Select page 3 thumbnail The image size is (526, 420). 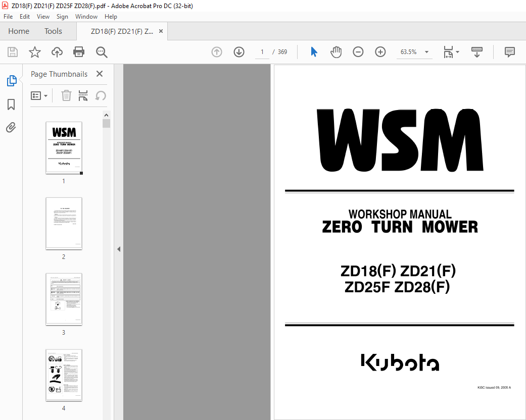click(x=64, y=299)
